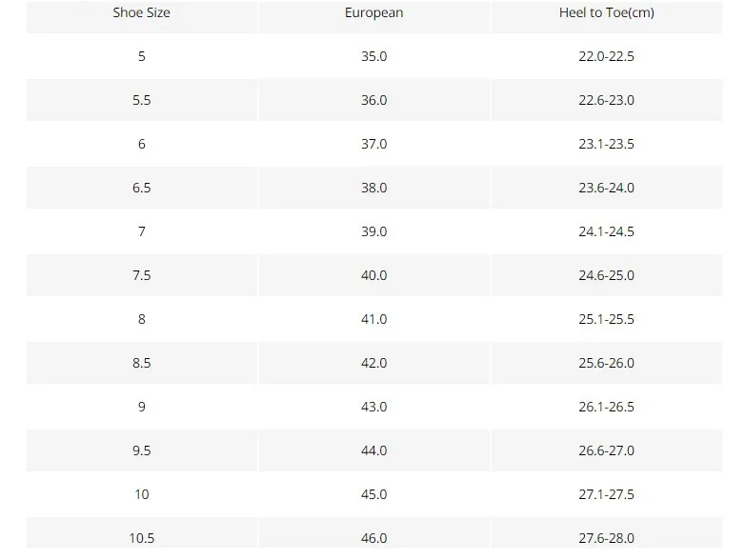
Task: Select the European 40.0 cell
Action: pos(373,275)
